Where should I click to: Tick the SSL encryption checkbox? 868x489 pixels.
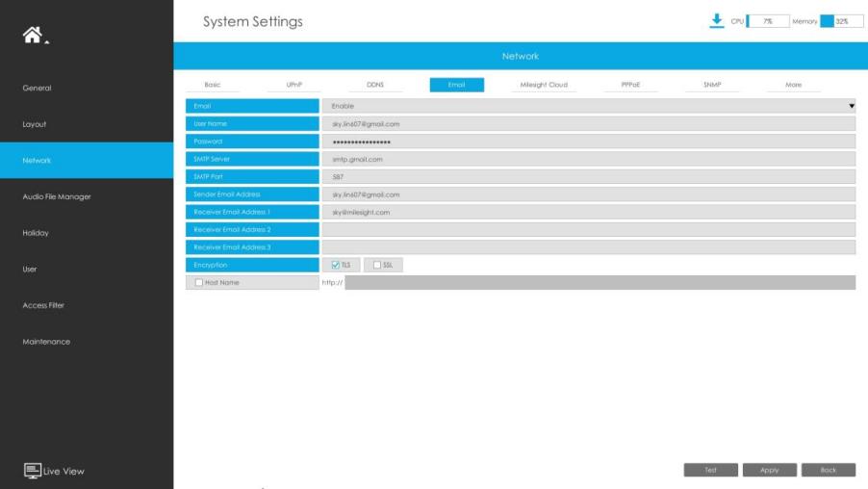click(377, 266)
